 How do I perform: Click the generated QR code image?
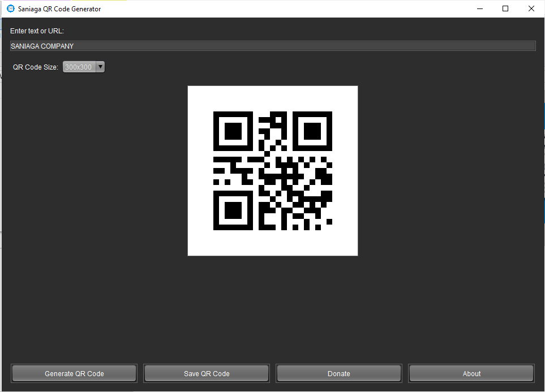[273, 171]
